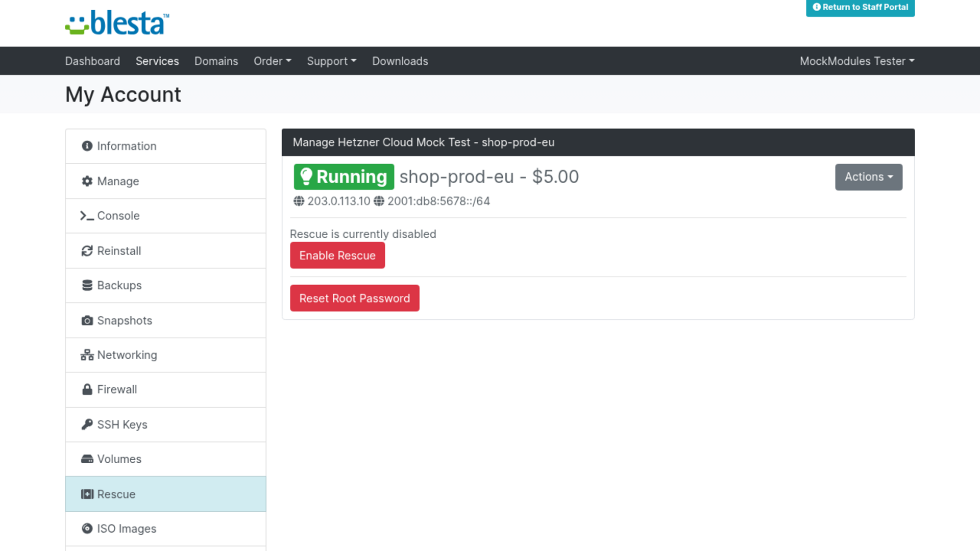Select the highlighted Rescue sidebar tab

pyautogui.click(x=166, y=494)
